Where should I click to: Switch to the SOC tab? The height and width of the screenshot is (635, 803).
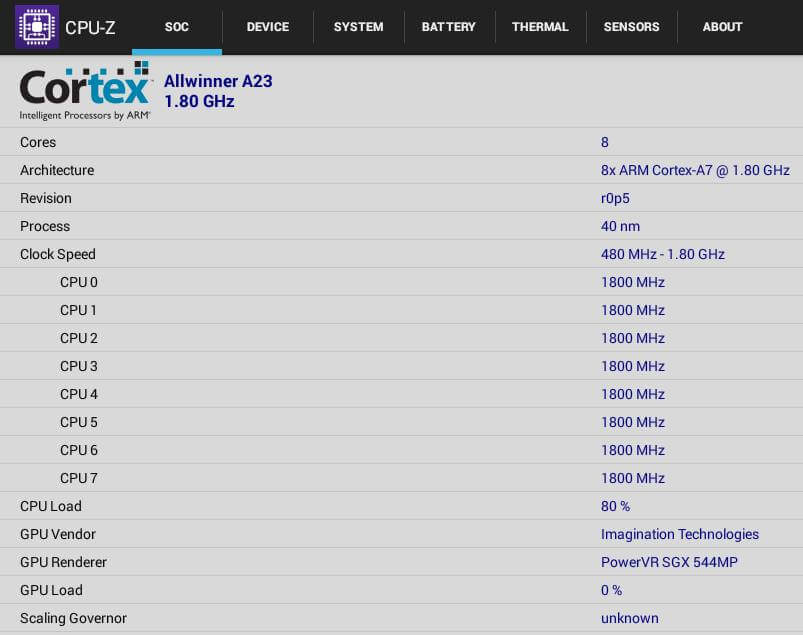[x=176, y=27]
